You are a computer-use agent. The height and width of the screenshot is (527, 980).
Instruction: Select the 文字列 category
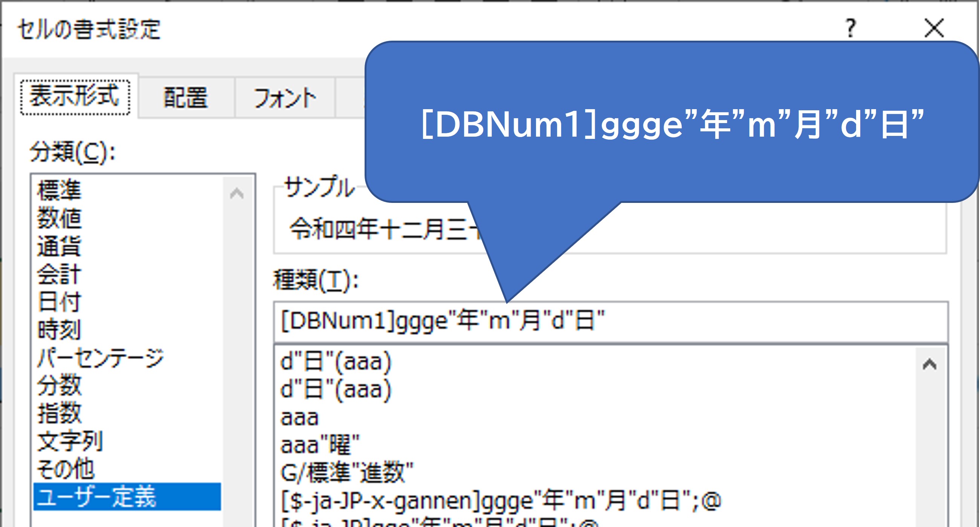click(70, 442)
